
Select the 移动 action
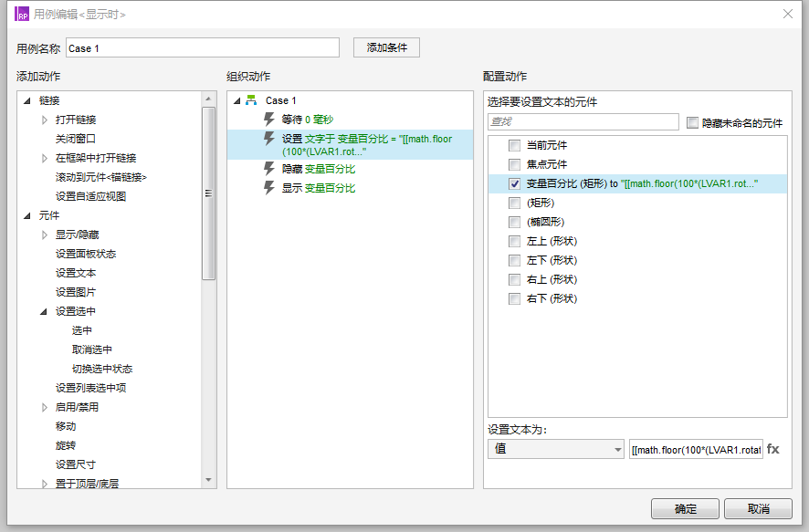tap(66, 426)
